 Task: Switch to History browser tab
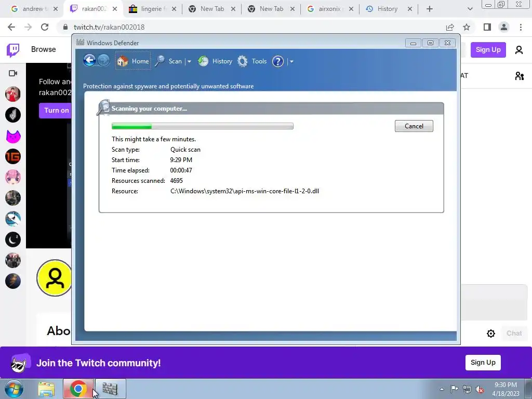[387, 9]
